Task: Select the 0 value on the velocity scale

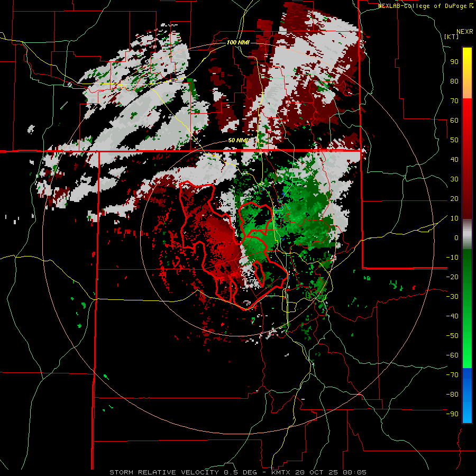Action: (456, 237)
